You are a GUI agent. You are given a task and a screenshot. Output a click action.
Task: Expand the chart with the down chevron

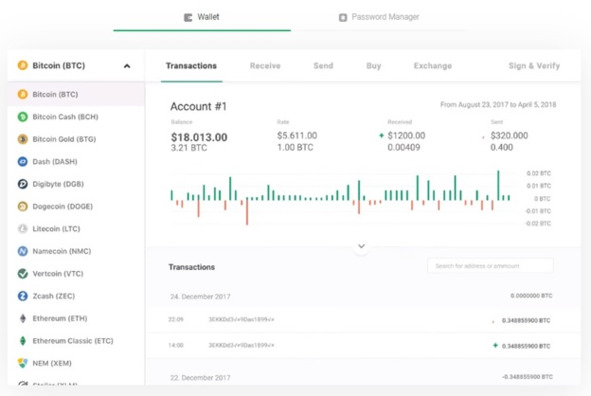(x=361, y=246)
